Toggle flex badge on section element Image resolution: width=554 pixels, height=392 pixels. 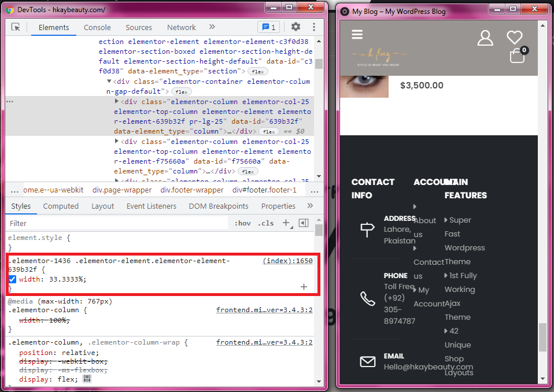pyautogui.click(x=258, y=72)
